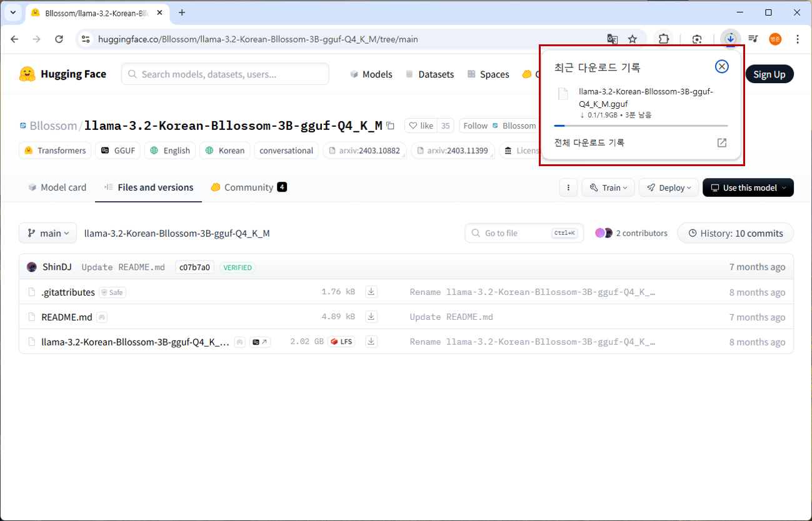Open the main branch selector
Screen dimensions: 812x521
[x=48, y=233]
